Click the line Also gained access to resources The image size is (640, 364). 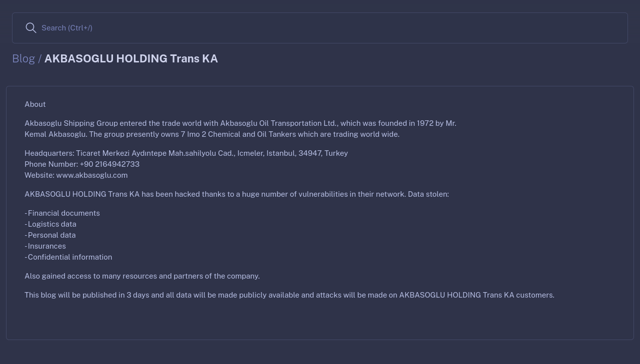click(x=142, y=276)
